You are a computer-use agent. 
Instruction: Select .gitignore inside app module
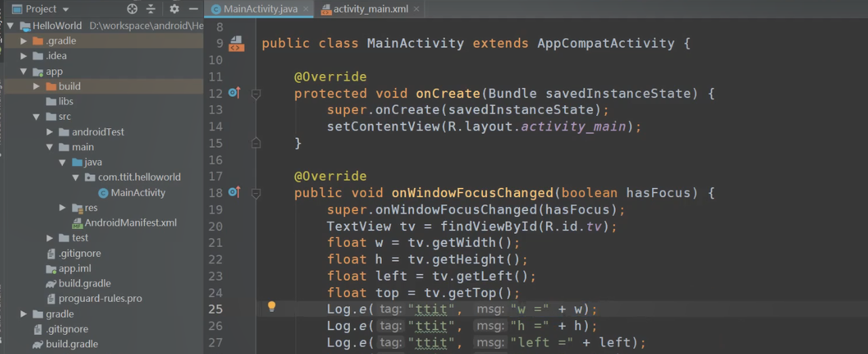(79, 253)
